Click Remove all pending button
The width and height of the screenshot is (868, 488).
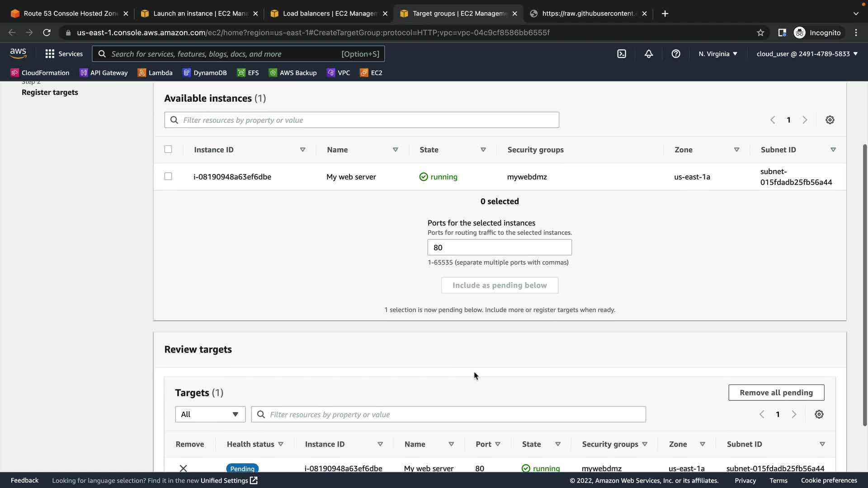tap(776, 393)
